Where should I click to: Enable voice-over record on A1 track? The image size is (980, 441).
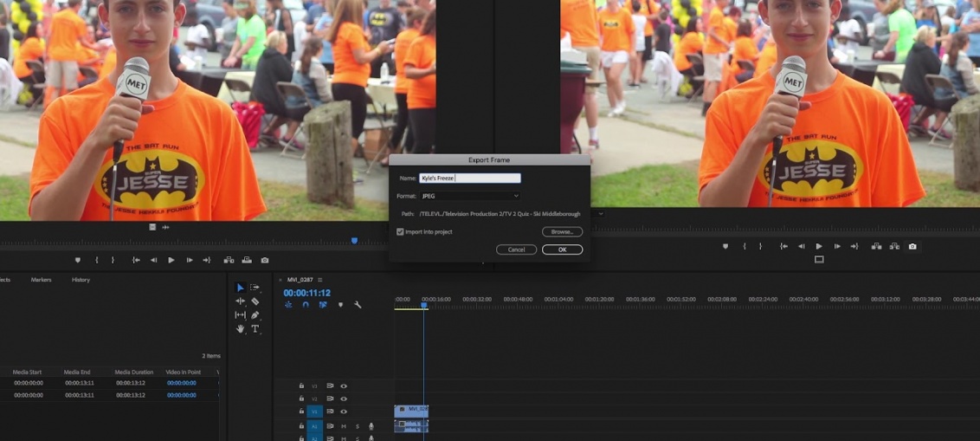click(371, 426)
